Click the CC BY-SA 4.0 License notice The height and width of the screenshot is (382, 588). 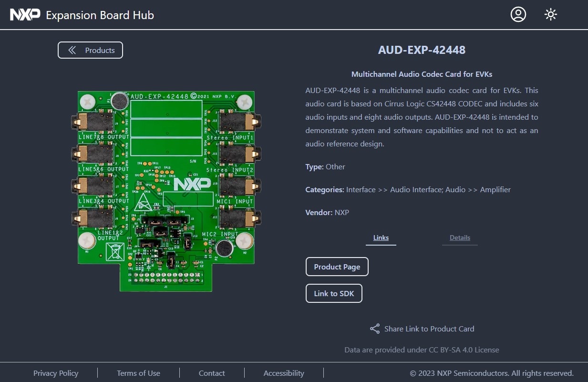[x=422, y=350]
